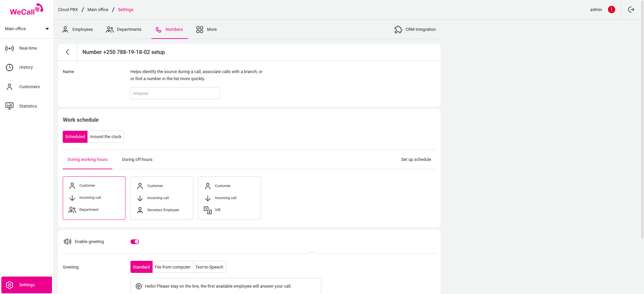Viewport: 644px width, 294px height.
Task: Switch to the Numbers tab
Action: click(169, 30)
